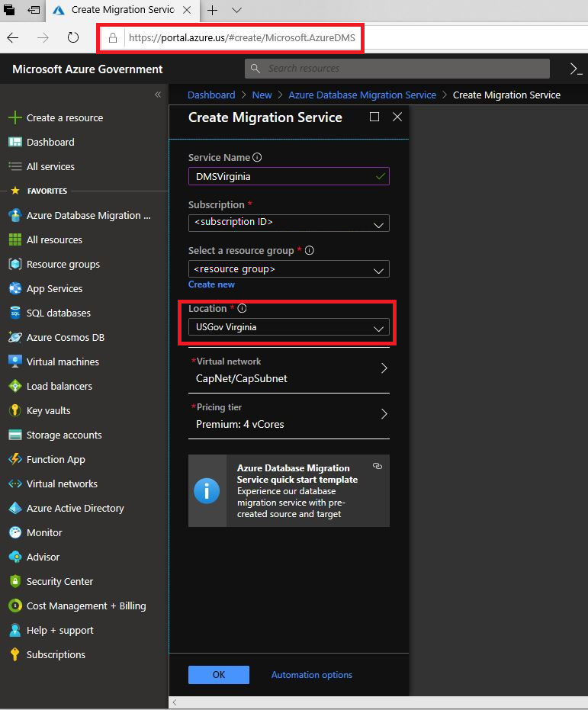The height and width of the screenshot is (710, 588).
Task: Select Create Migration Service browser tab
Action: 122,11
